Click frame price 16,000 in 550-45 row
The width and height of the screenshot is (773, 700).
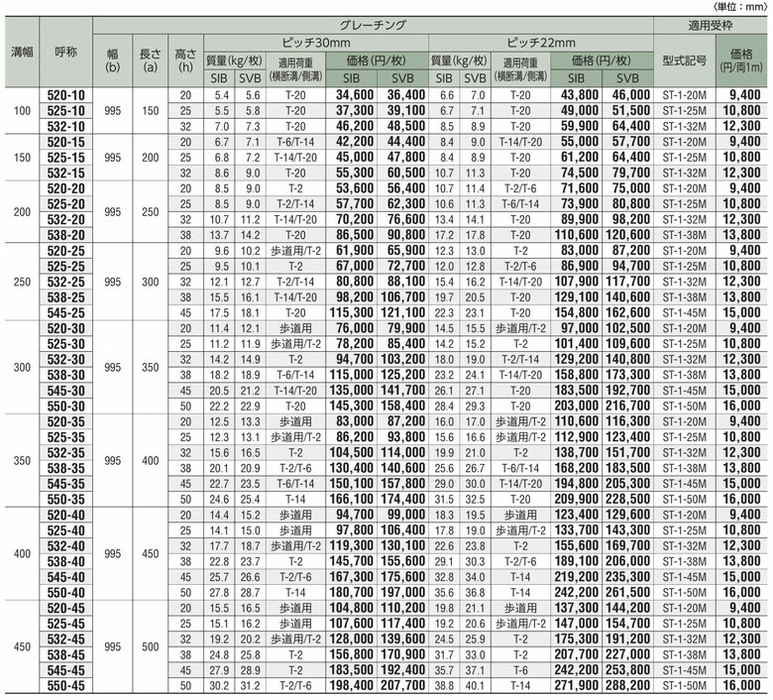click(742, 686)
